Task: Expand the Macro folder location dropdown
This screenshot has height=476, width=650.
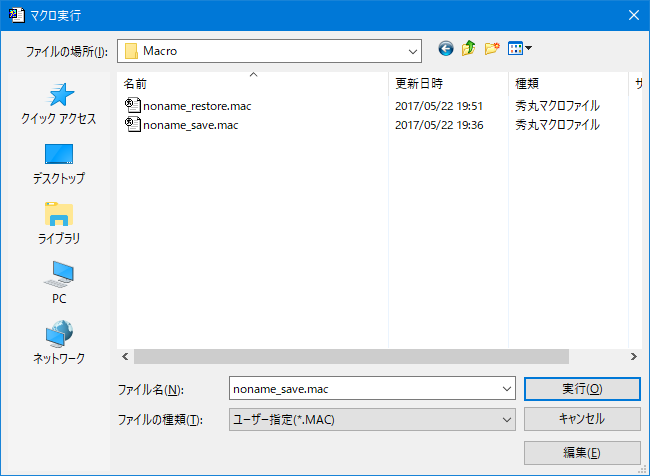Action: click(412, 50)
